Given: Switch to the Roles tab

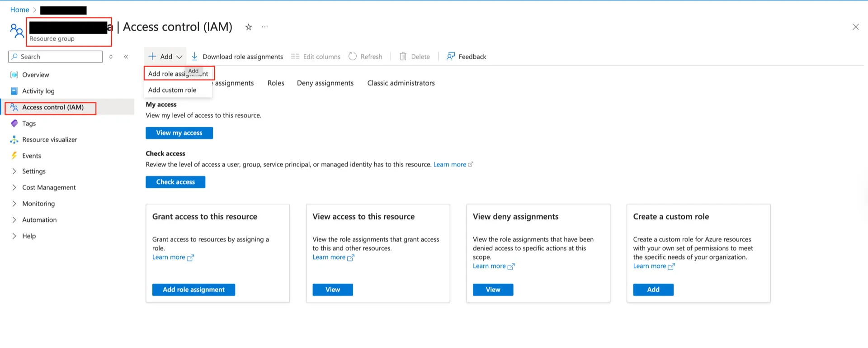Looking at the screenshot, I should click(276, 83).
